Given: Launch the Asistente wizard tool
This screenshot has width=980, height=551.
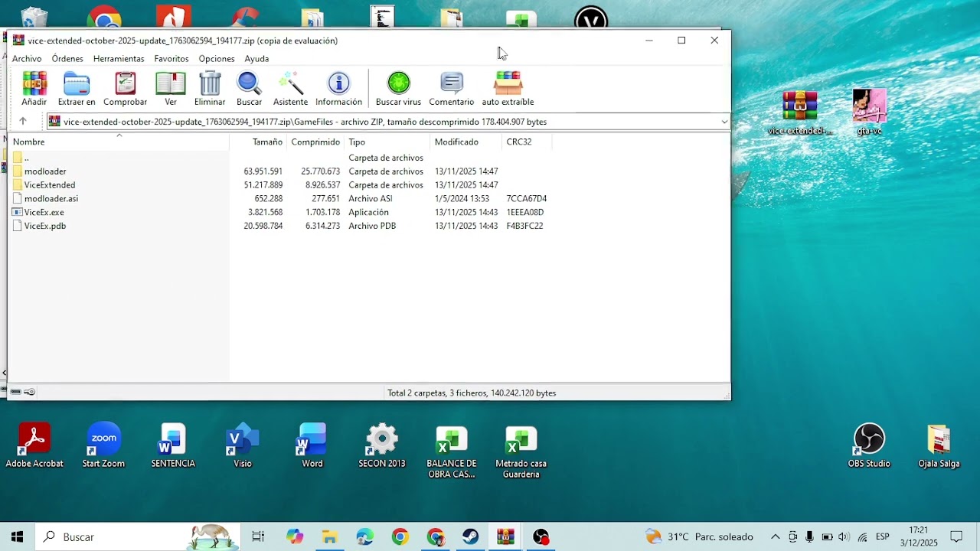Looking at the screenshot, I should 290,88.
